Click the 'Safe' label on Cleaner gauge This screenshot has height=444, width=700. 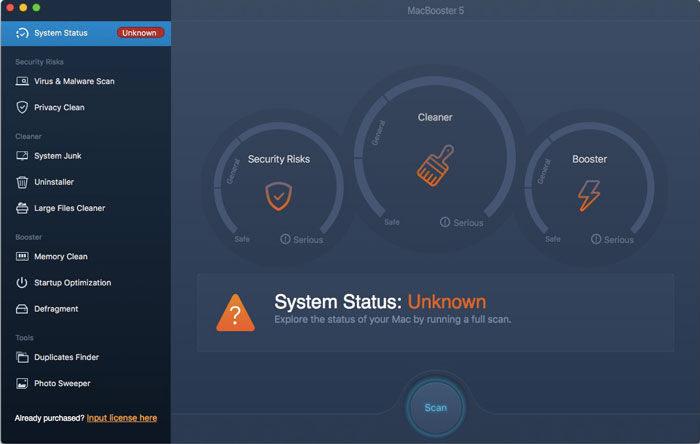392,222
